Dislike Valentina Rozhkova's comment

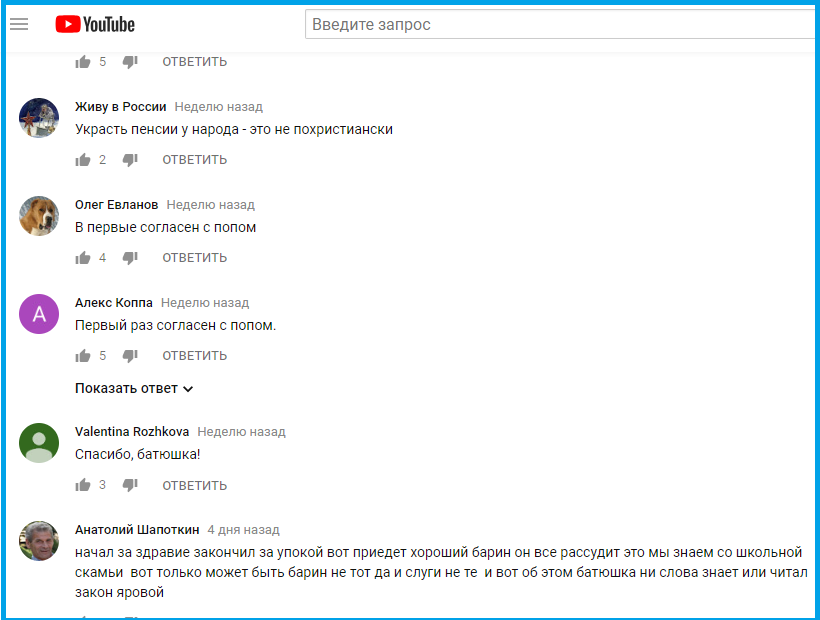[x=130, y=485]
